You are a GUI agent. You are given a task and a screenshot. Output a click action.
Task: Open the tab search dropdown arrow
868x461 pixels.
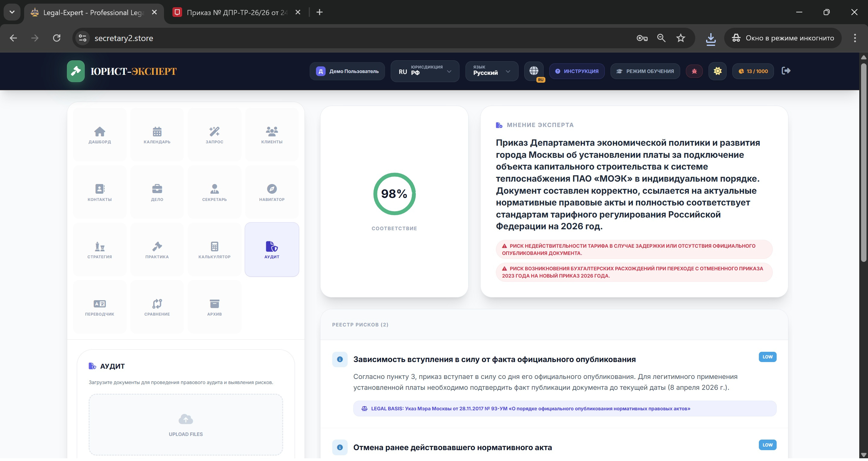point(12,12)
